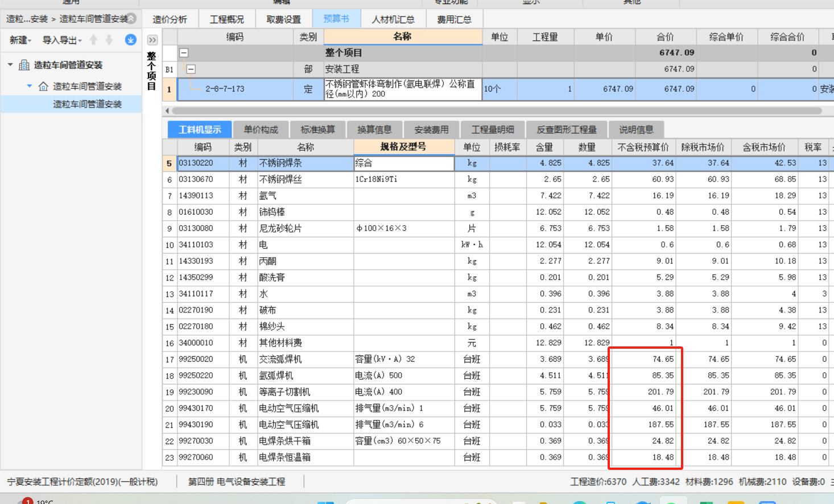
Task: Open the 标准换算 sub-tab
Action: [318, 130]
